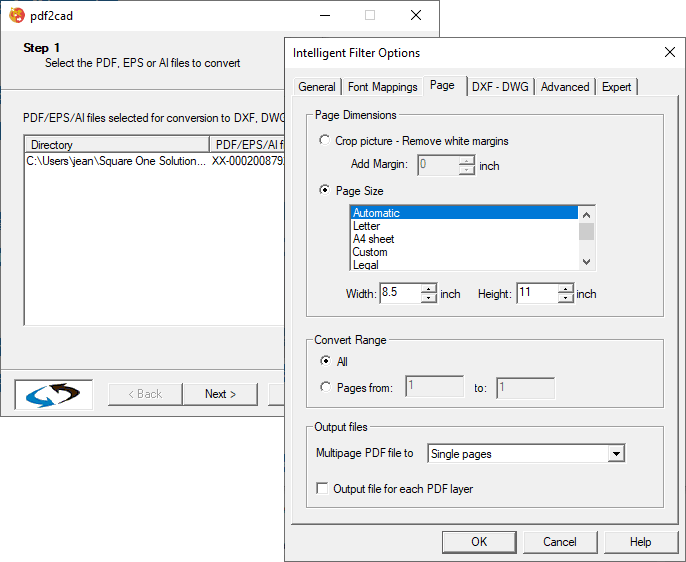Increase the page Width value
Viewport: 686px width, 562px height.
tap(429, 288)
